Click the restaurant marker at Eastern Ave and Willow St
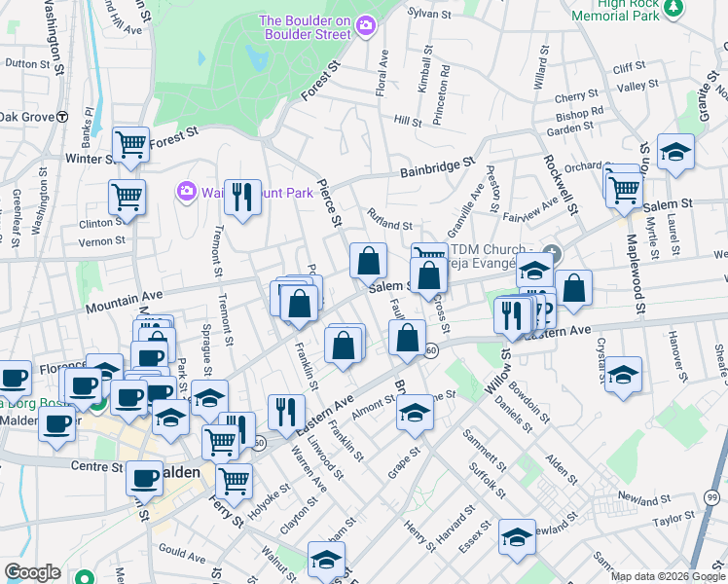728x584 pixels. (x=513, y=317)
